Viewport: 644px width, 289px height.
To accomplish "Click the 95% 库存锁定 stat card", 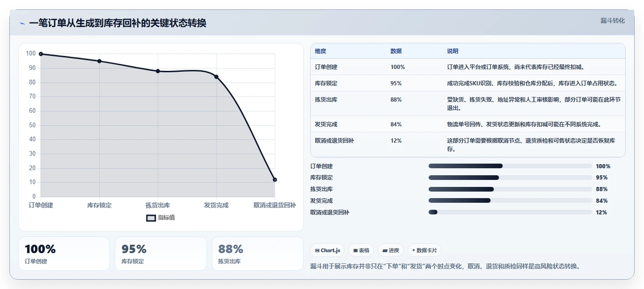I will tap(161, 254).
